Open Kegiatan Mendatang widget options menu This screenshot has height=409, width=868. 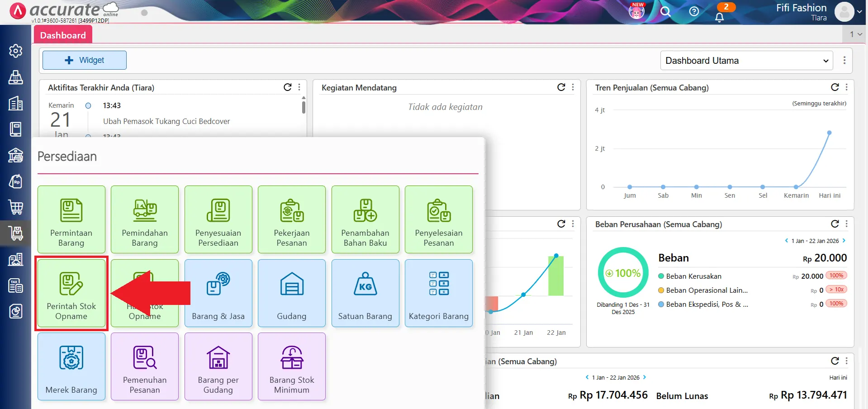[573, 87]
